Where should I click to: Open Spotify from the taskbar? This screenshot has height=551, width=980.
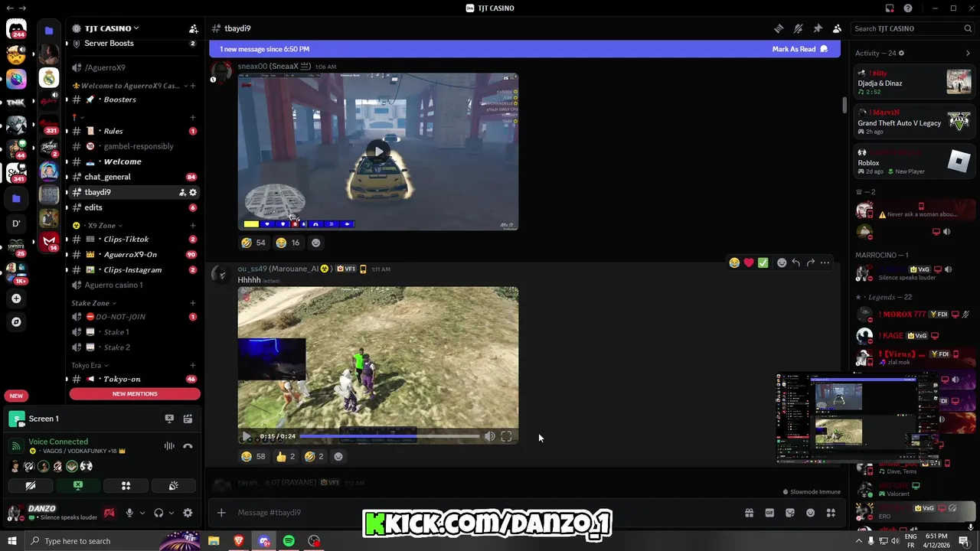tap(289, 541)
